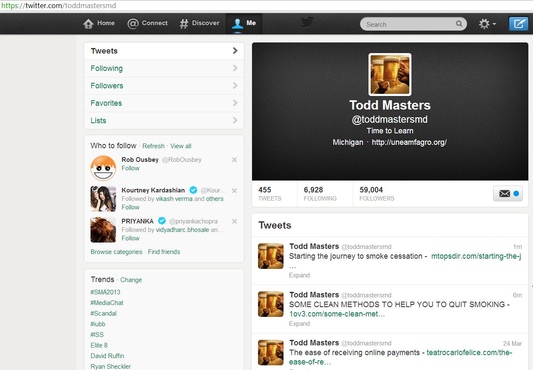Open the 24 Mar tweet timestamp
The height and width of the screenshot is (370, 533).
512,343
